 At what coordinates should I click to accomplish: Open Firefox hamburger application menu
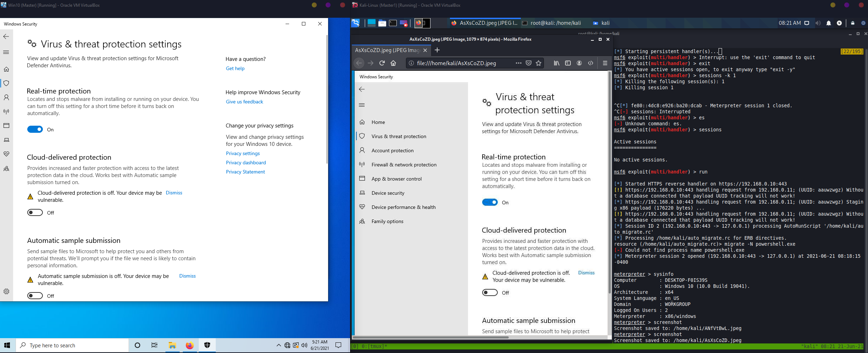tap(605, 63)
